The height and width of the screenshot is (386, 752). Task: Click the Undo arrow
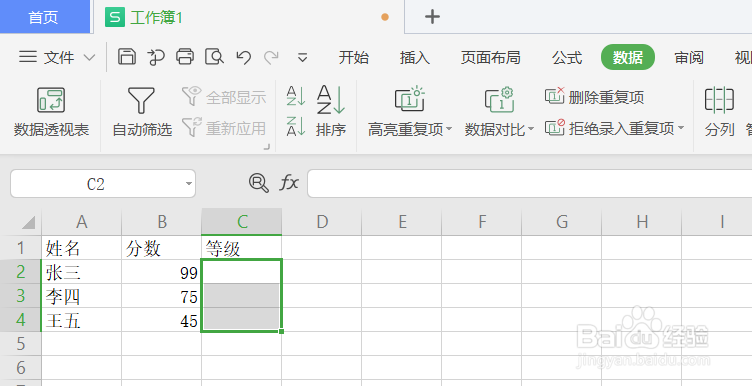[x=244, y=57]
